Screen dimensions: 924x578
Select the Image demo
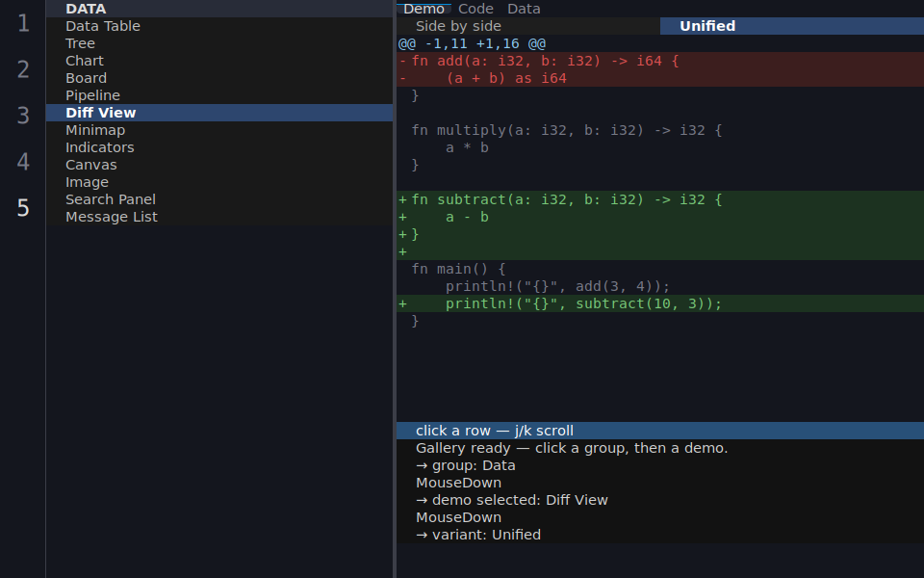tap(219, 182)
